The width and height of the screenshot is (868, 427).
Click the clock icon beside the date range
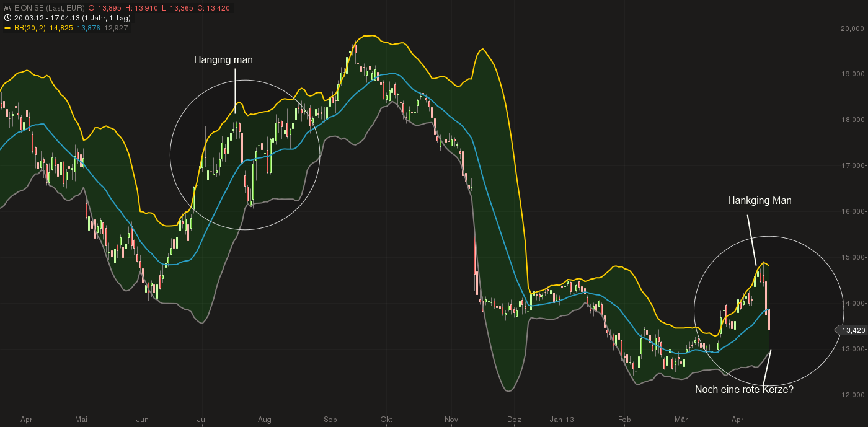[x=7, y=18]
